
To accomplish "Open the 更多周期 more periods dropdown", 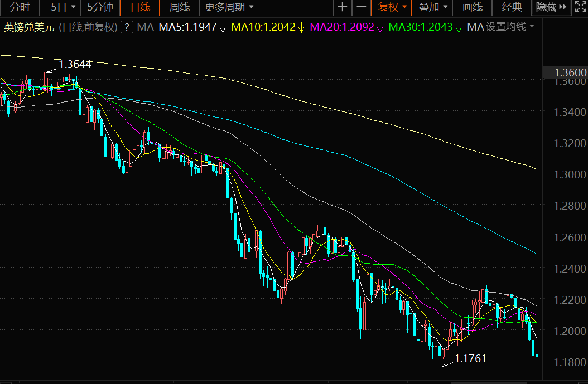I will 229,7.
